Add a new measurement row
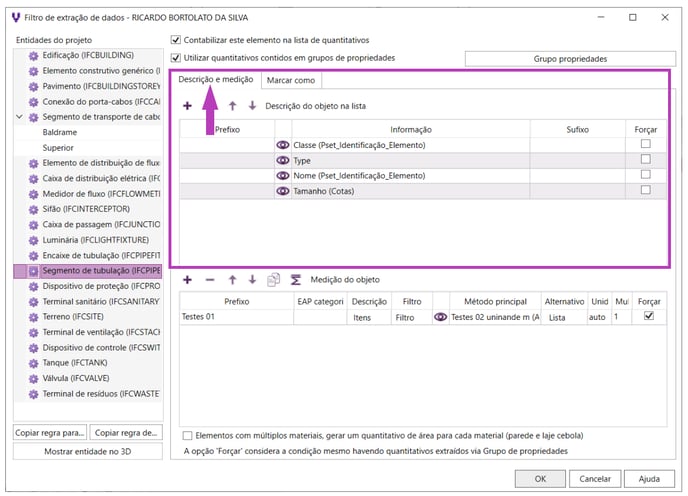The image size is (688, 496). (x=187, y=280)
